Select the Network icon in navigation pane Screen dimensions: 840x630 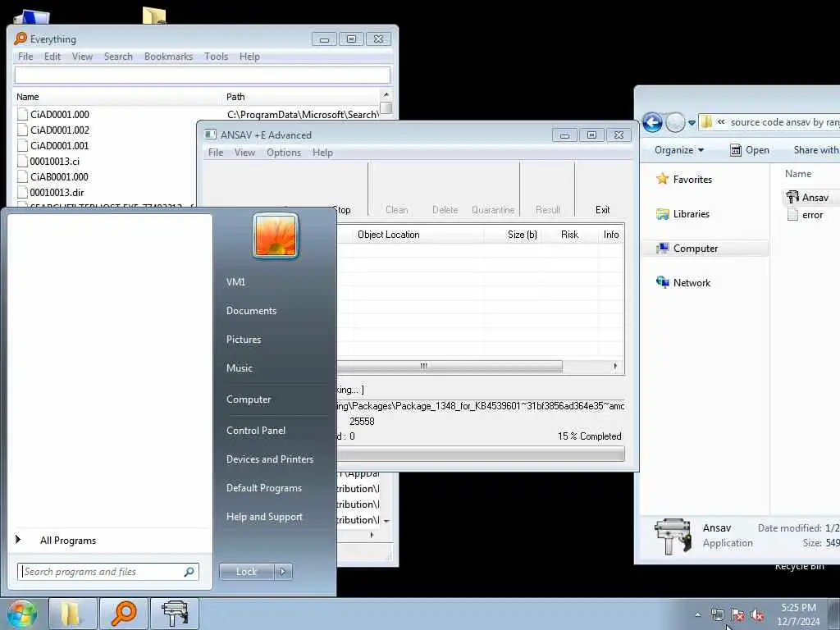(663, 282)
